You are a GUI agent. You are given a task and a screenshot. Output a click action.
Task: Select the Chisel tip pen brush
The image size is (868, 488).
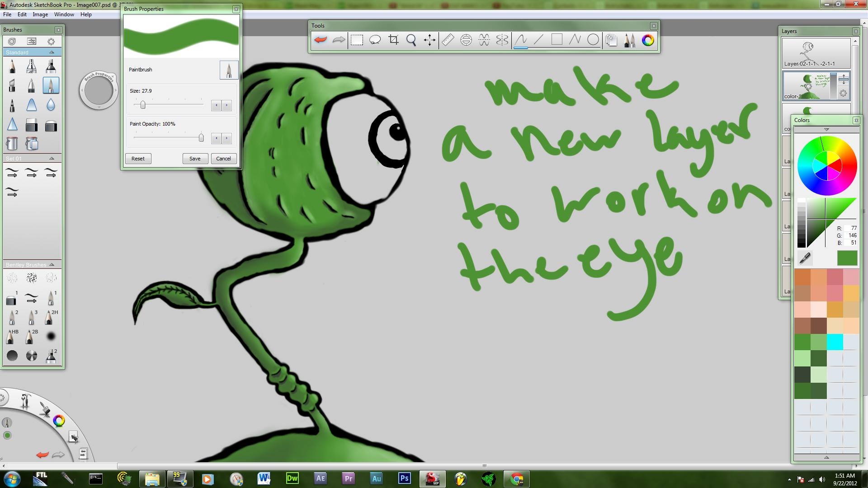coord(12,85)
